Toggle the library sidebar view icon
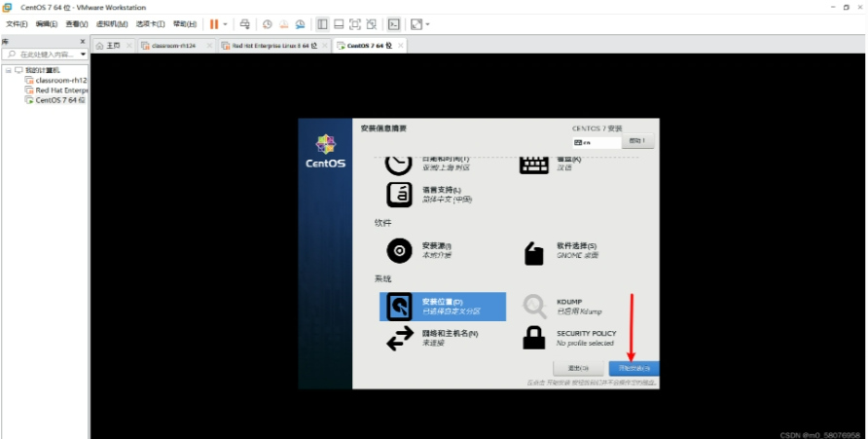 tap(322, 24)
